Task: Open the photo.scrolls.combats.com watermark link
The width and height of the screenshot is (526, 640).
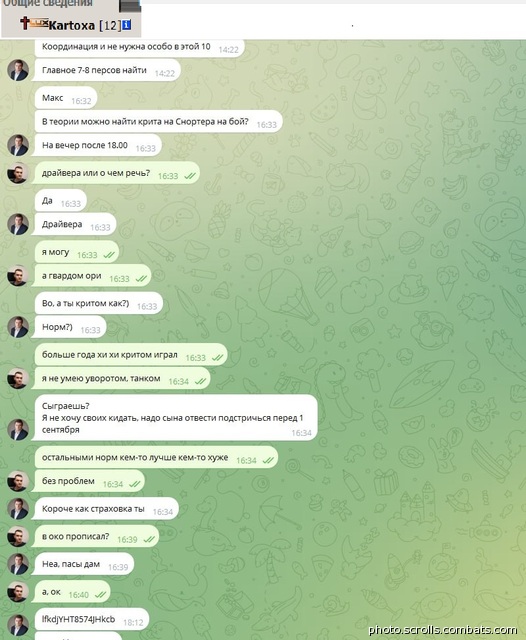Action: 443,629
